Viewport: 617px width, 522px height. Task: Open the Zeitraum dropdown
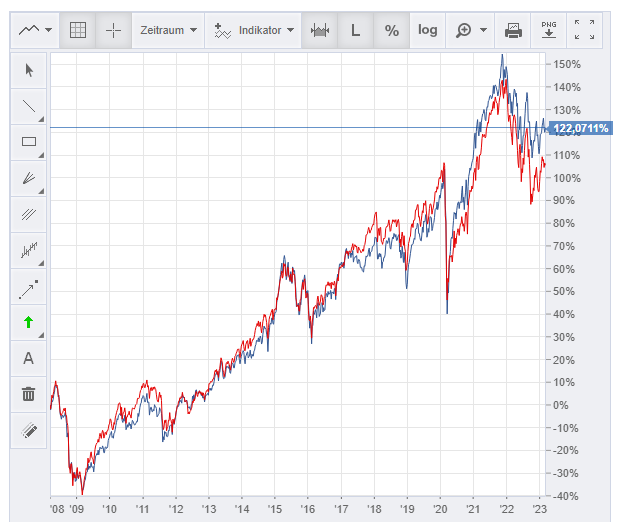click(168, 30)
